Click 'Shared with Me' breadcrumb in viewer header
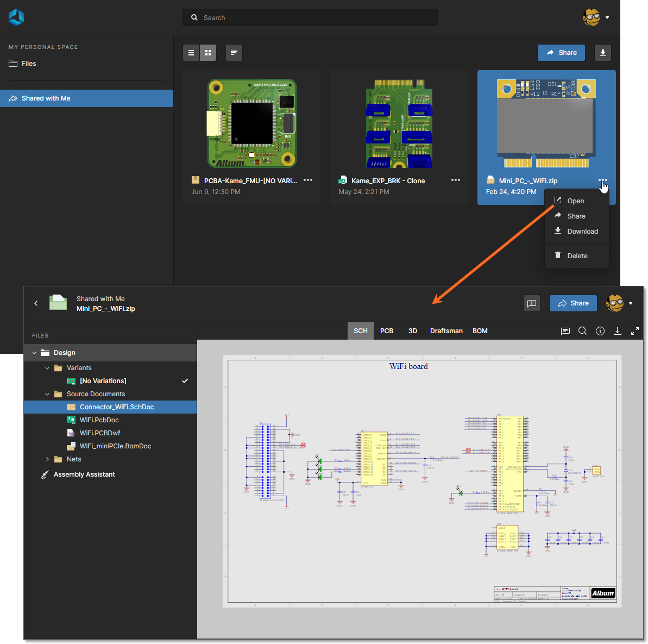The image size is (648, 644). coord(100,298)
